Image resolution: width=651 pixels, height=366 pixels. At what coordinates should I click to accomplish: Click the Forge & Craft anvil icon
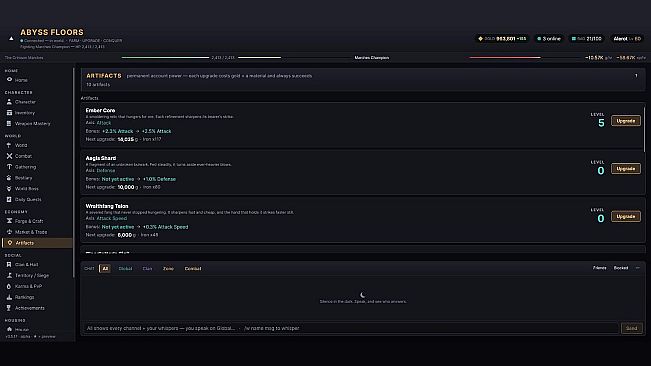(9, 221)
